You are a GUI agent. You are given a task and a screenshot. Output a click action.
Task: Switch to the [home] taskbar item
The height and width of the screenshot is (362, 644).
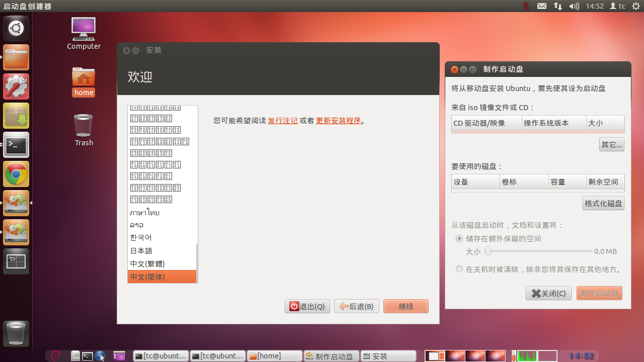(275, 356)
